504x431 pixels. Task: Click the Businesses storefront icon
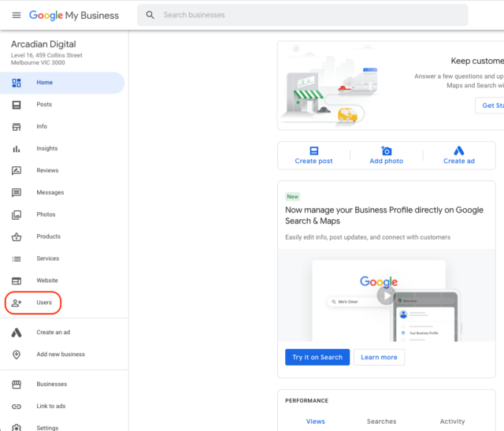(x=17, y=385)
